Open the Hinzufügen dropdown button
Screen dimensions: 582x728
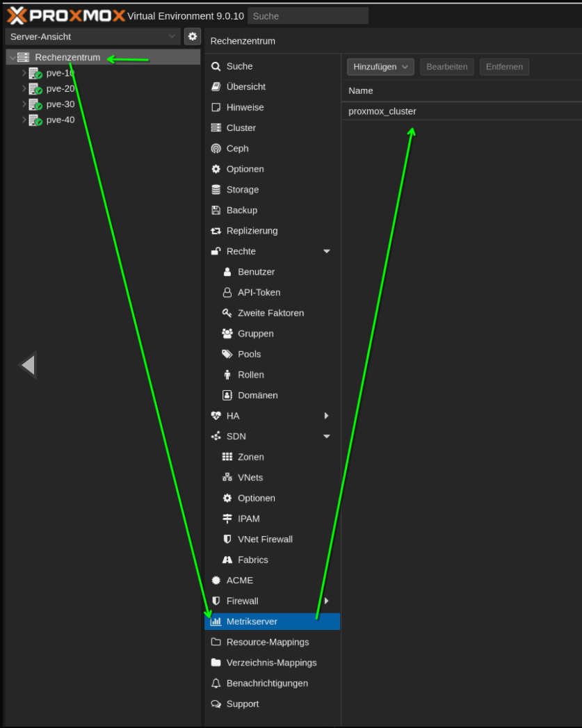pos(380,67)
